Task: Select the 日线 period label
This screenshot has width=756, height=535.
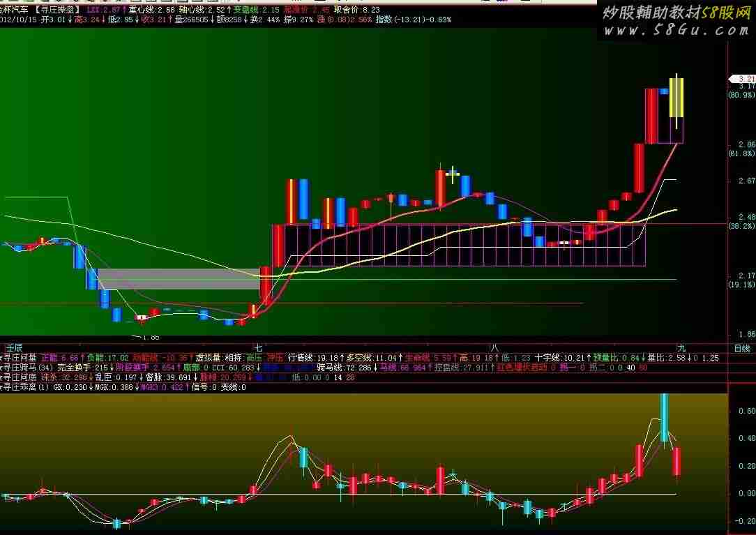Action: point(742,348)
